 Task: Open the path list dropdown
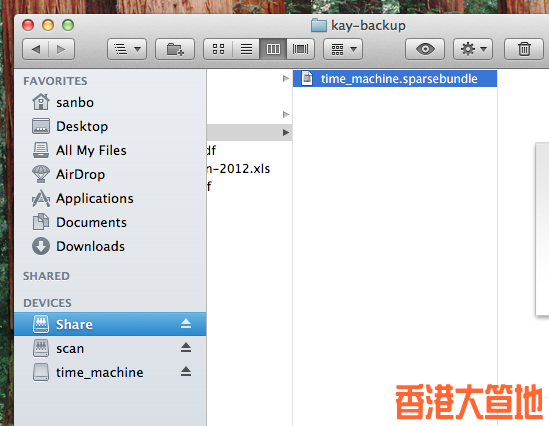pyautogui.click(x=127, y=49)
